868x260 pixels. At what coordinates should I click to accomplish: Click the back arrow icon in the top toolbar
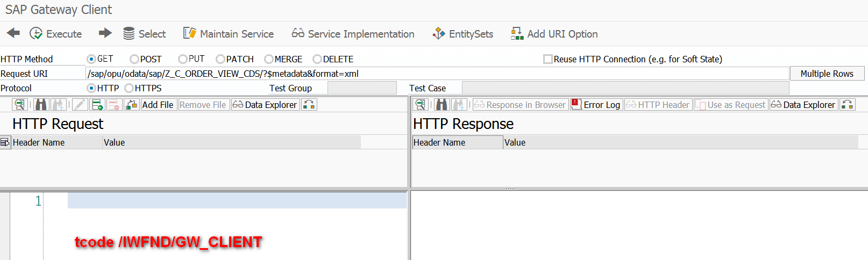[13, 33]
